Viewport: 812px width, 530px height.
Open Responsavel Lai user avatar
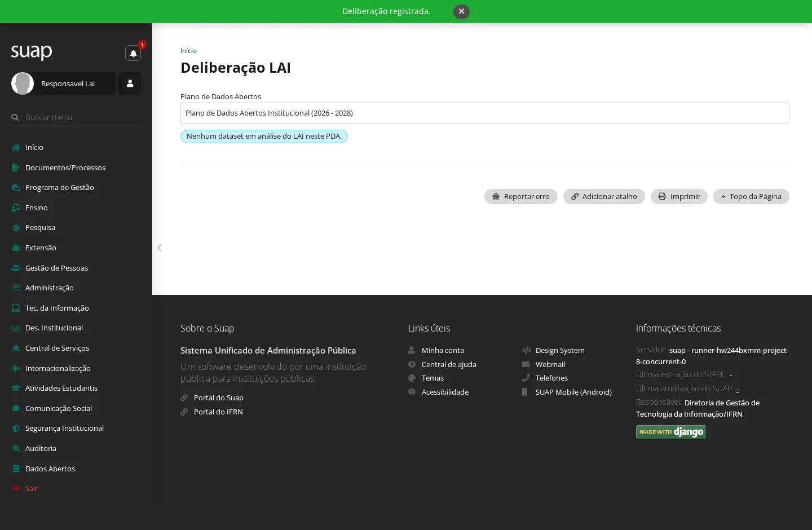point(23,83)
